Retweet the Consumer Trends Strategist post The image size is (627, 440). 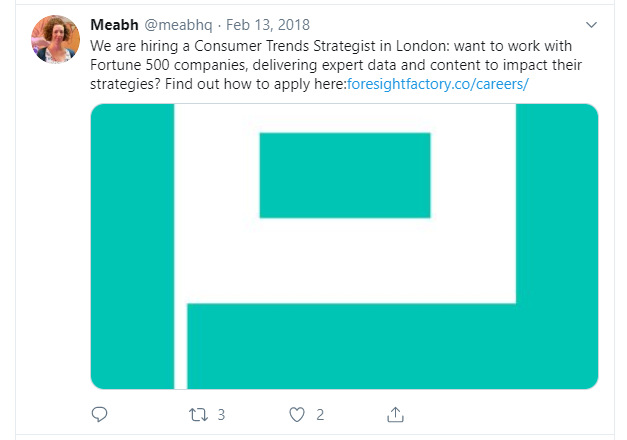coord(197,414)
